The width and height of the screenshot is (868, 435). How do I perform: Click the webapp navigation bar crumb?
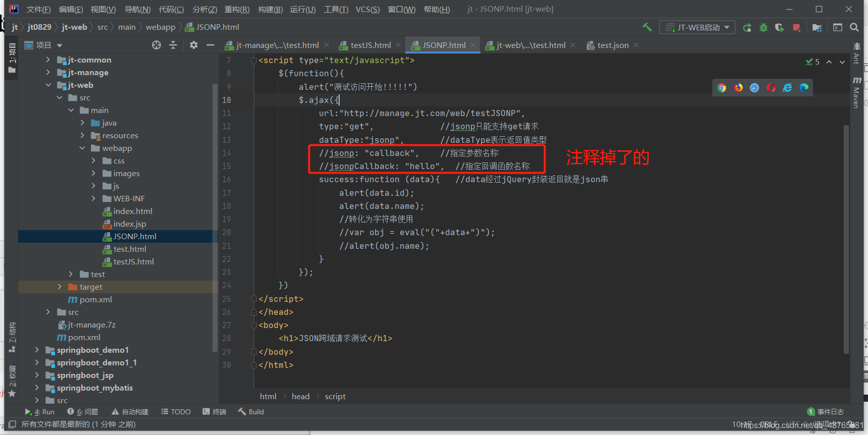[160, 27]
